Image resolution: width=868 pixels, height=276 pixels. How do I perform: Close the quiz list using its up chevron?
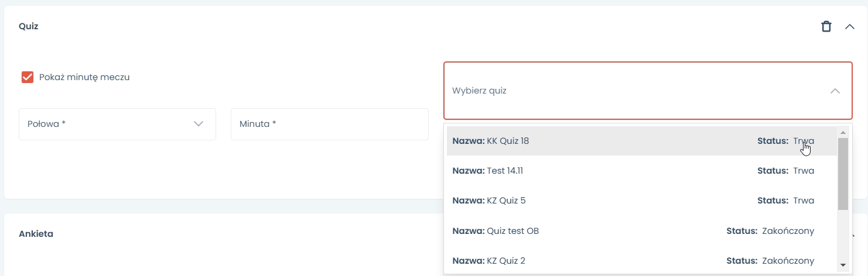coord(835,91)
